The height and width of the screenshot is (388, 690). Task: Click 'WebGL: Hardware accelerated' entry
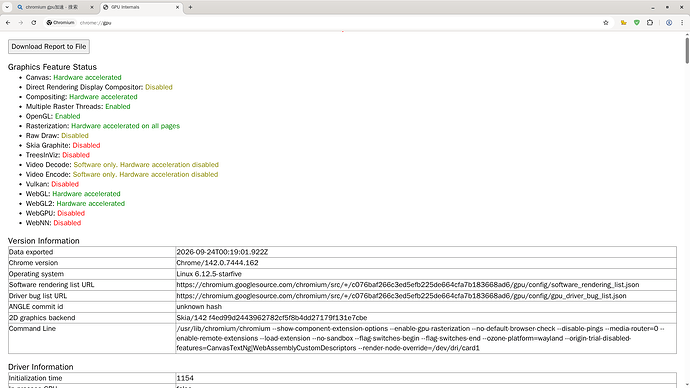coord(73,194)
